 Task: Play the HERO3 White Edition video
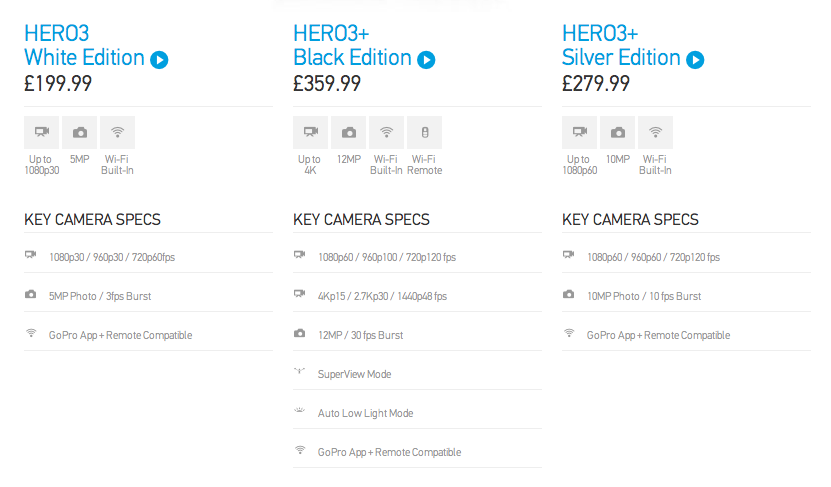(x=159, y=60)
